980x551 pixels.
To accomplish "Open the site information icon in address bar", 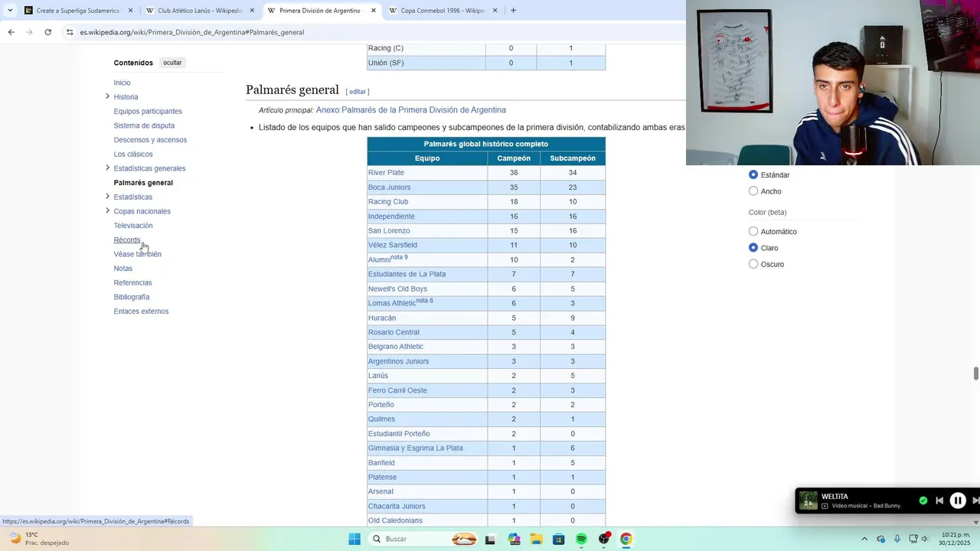I will click(x=70, y=32).
